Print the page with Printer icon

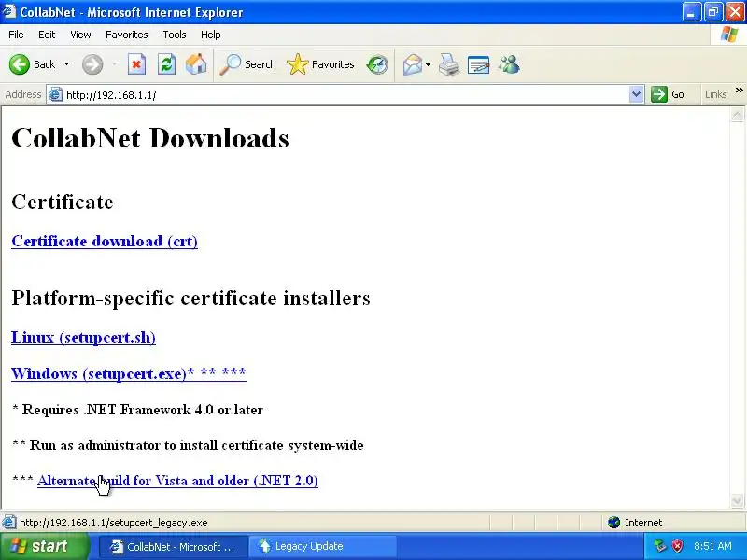pos(449,64)
